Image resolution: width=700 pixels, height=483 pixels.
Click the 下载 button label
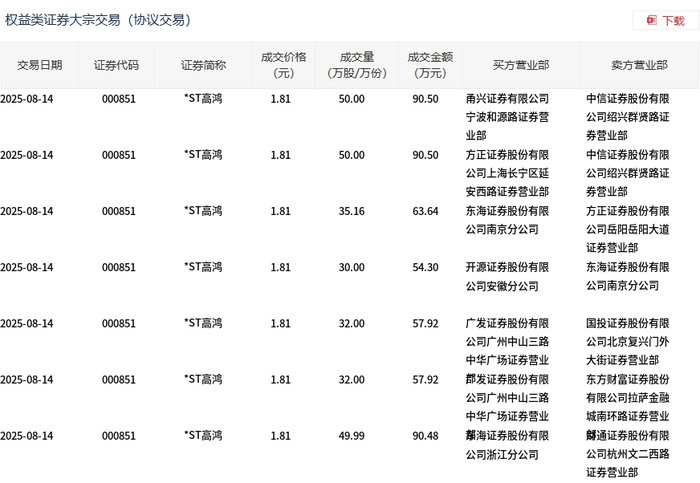pos(673,21)
